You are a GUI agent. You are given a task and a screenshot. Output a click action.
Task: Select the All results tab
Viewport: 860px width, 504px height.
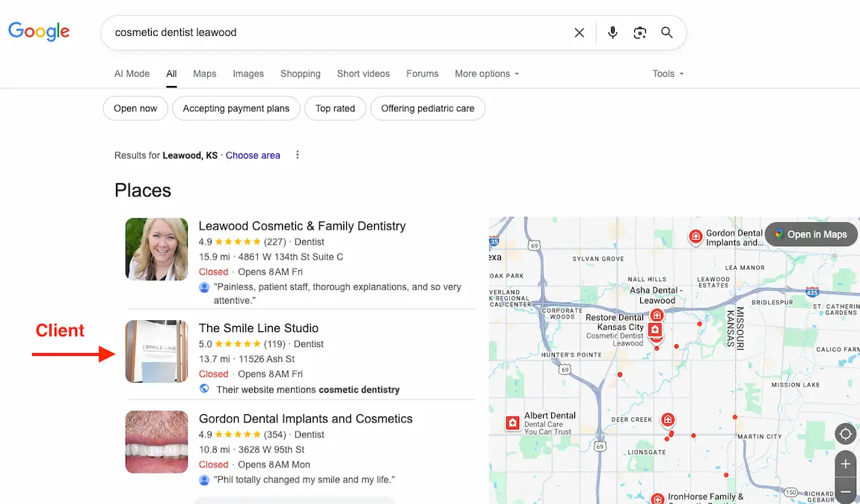[172, 73]
